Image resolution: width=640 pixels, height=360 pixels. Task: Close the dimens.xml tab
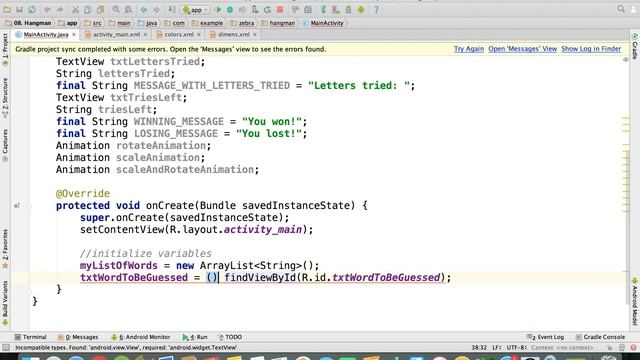pos(255,35)
